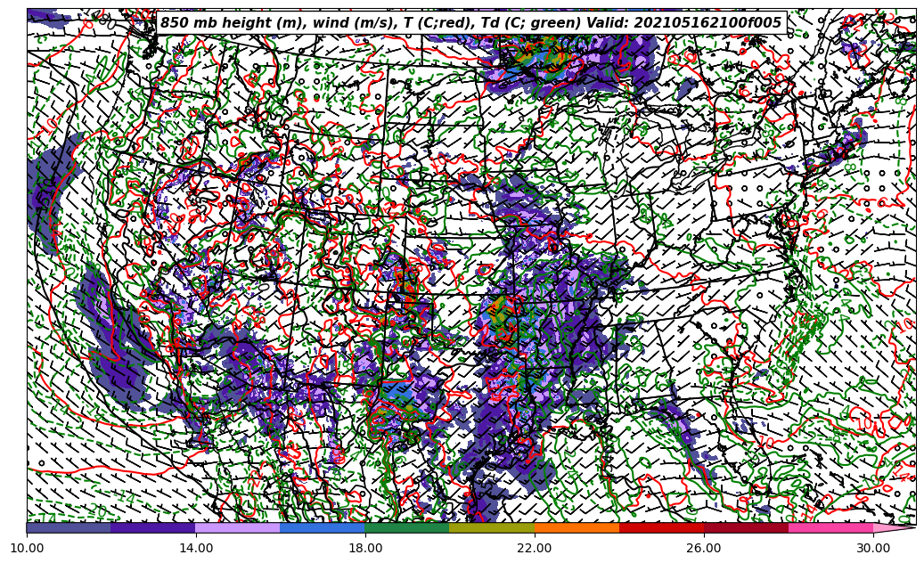Image resolution: width=924 pixels, height=563 pixels.
Task: Click the orange 22–24 colorbar segment
Action: coord(576,527)
